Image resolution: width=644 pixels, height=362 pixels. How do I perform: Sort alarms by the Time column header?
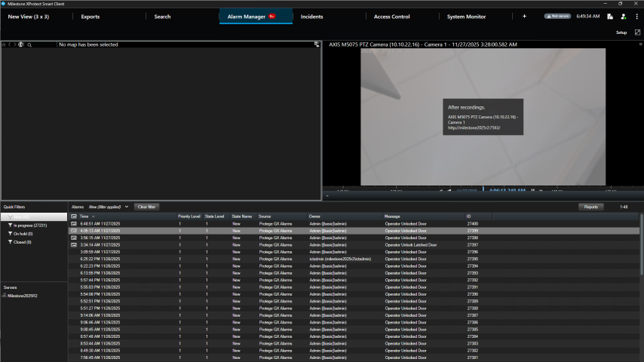(x=84, y=216)
